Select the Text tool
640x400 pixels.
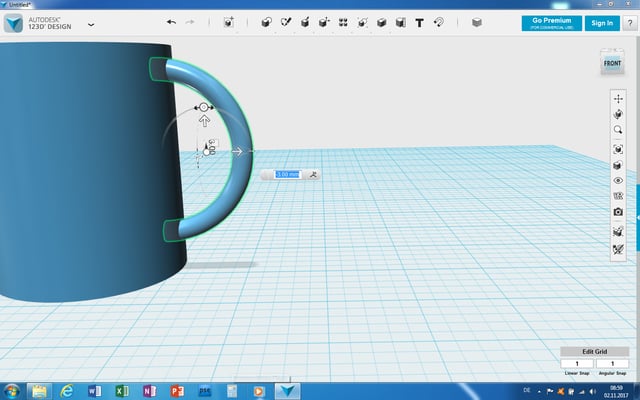(418, 22)
